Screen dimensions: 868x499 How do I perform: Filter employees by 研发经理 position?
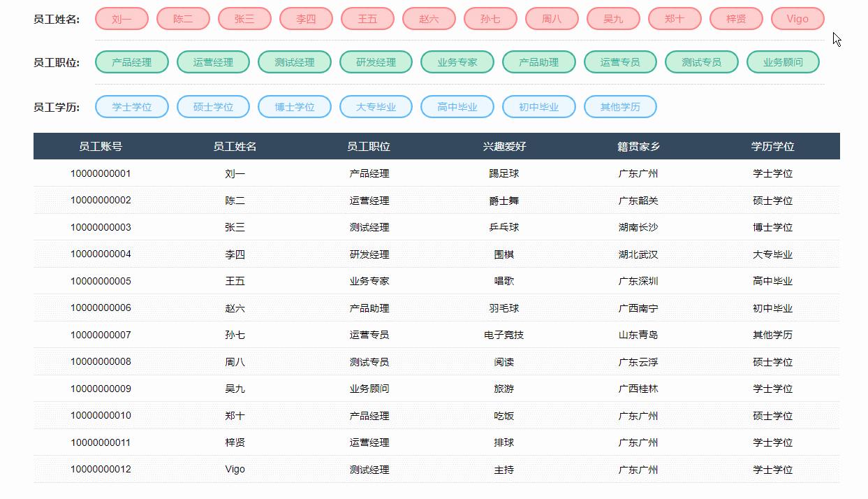(x=376, y=62)
